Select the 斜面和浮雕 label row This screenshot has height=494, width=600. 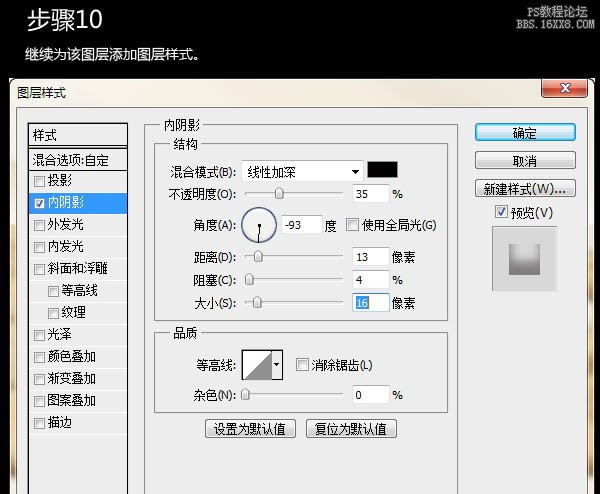[78, 269]
